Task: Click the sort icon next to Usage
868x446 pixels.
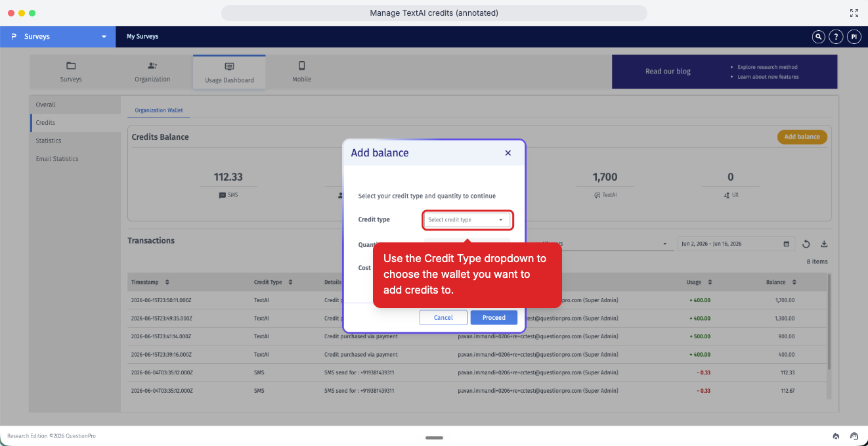Action: 710,282
